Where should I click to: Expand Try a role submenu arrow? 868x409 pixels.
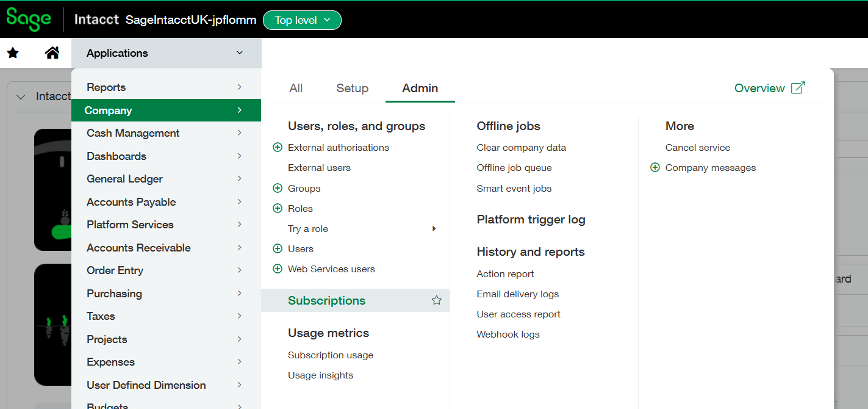pos(434,229)
